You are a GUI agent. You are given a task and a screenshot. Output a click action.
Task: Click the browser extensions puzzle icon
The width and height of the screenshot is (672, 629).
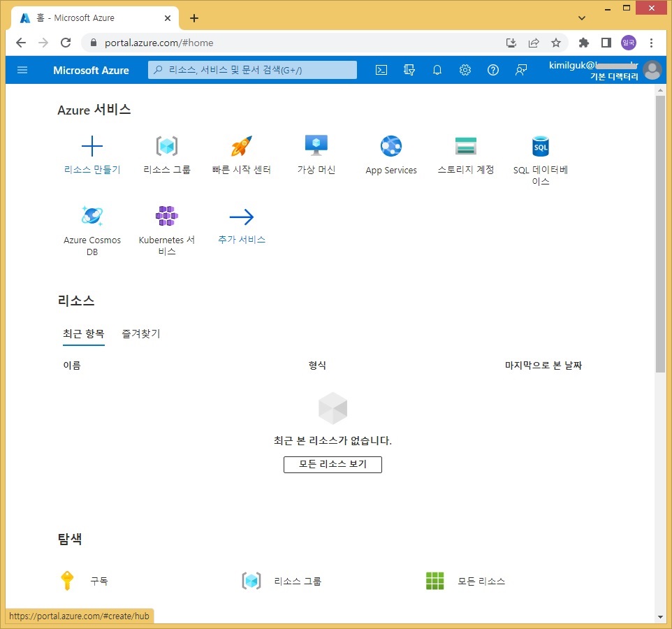point(584,43)
